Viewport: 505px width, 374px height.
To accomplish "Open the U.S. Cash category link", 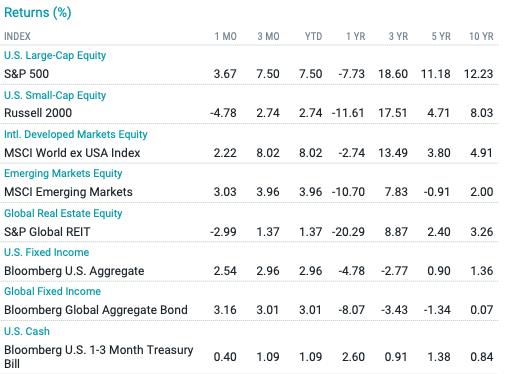I will click(x=27, y=331).
